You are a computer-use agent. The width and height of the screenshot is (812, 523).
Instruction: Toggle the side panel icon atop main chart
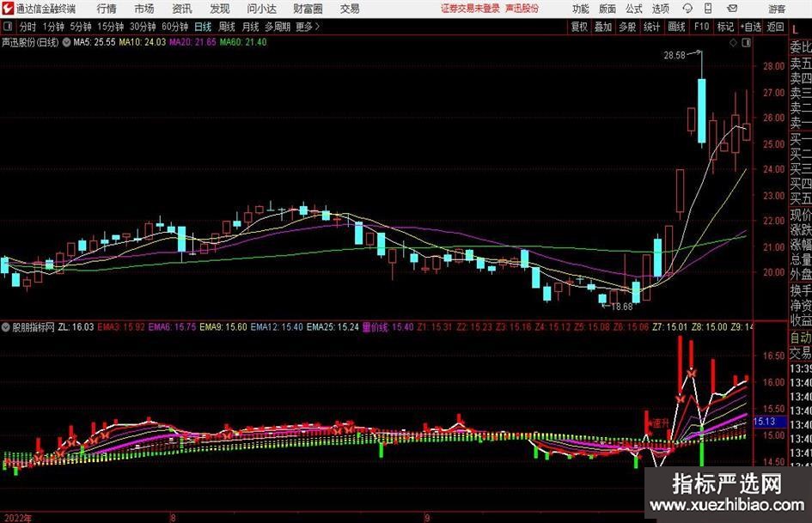746,43
